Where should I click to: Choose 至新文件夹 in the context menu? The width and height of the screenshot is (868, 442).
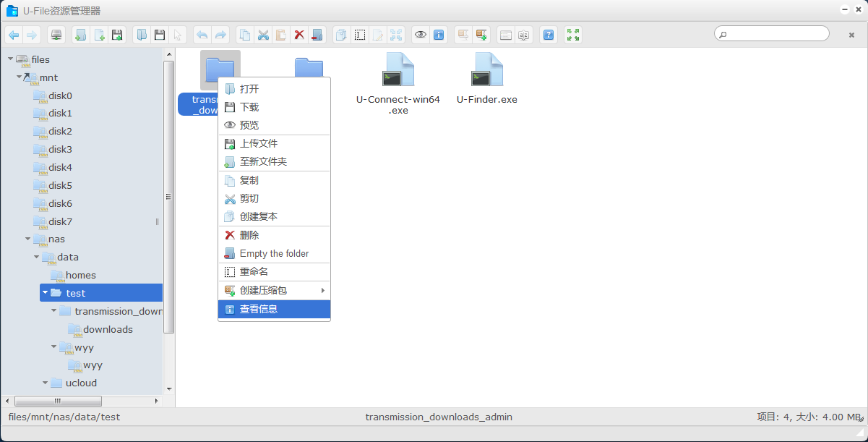click(x=274, y=161)
